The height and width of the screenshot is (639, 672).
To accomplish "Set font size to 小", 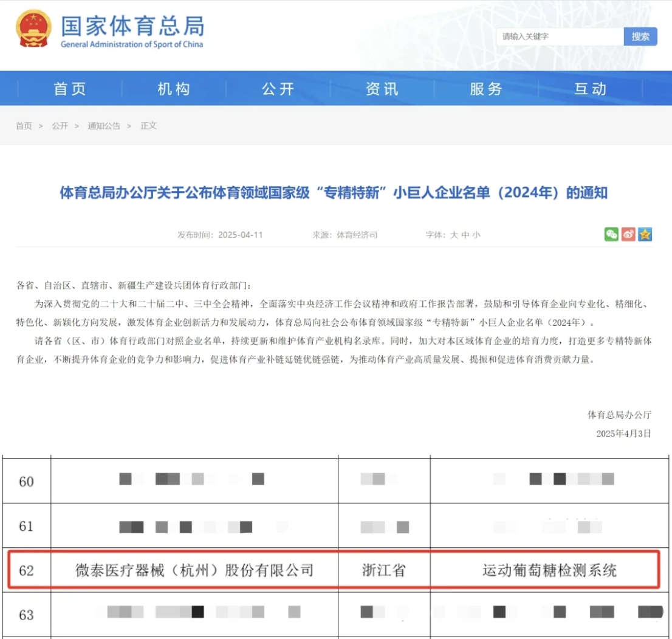I will click(x=476, y=235).
